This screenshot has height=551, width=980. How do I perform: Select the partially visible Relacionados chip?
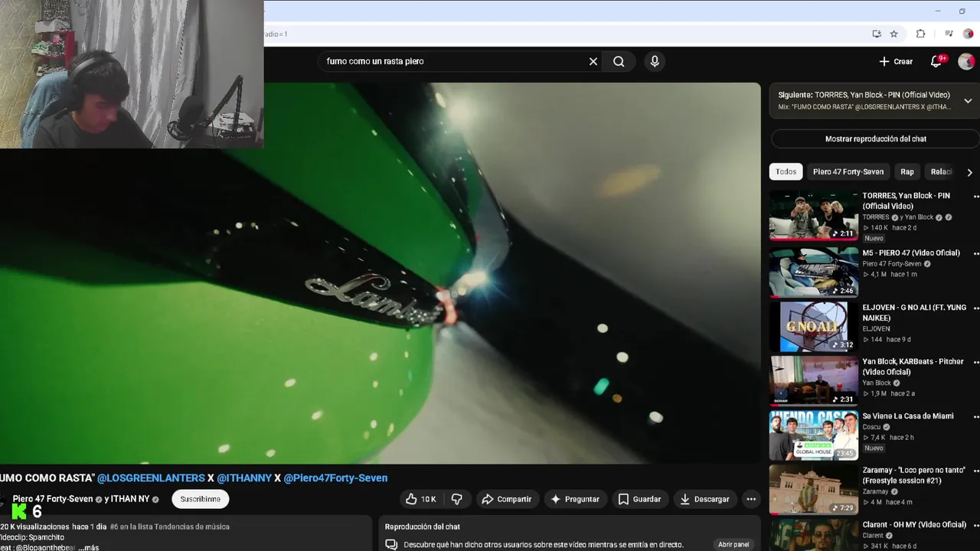coord(942,171)
